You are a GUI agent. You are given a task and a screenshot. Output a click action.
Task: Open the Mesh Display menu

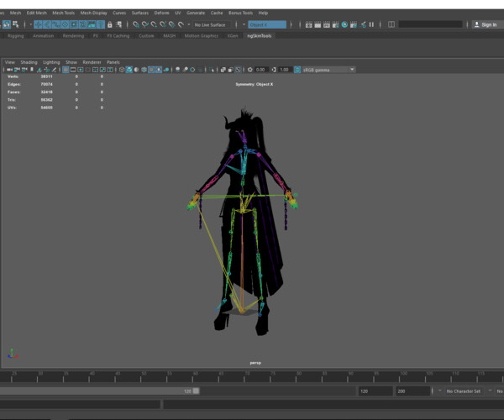click(x=93, y=13)
